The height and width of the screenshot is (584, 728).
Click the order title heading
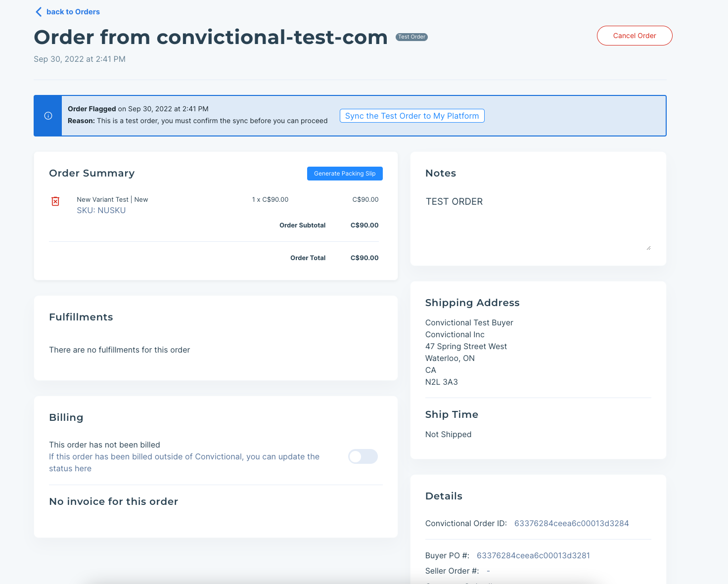coord(211,38)
